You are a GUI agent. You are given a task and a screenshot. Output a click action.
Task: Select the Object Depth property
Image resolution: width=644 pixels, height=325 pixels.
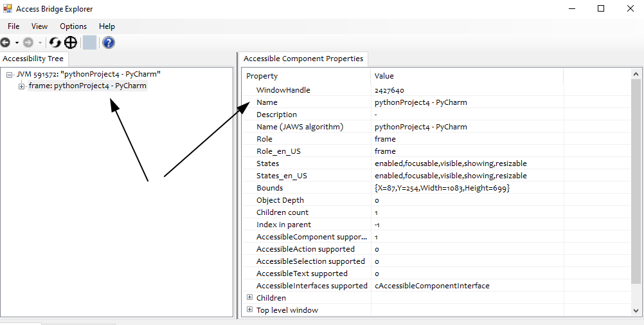click(x=280, y=200)
